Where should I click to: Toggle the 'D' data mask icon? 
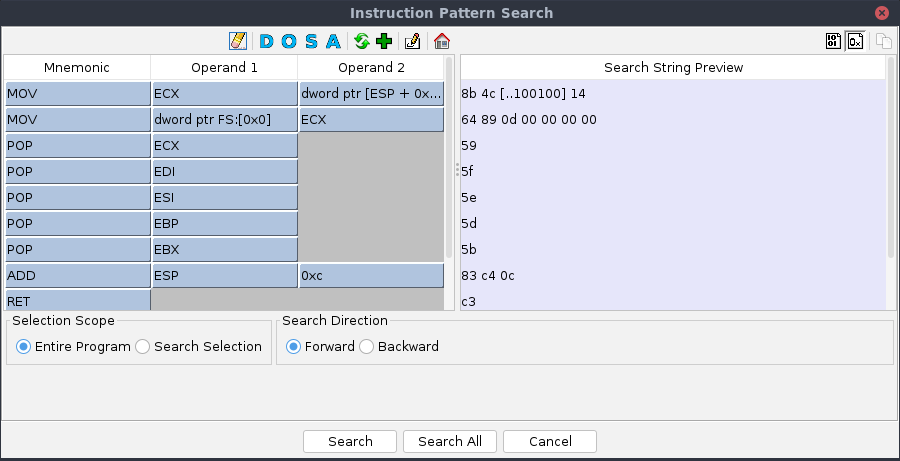[x=266, y=41]
